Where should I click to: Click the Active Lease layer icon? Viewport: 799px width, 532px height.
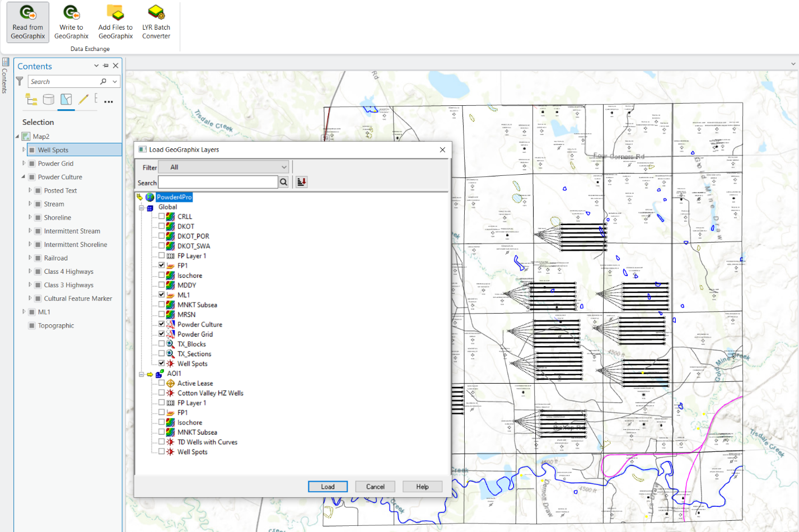[170, 384]
